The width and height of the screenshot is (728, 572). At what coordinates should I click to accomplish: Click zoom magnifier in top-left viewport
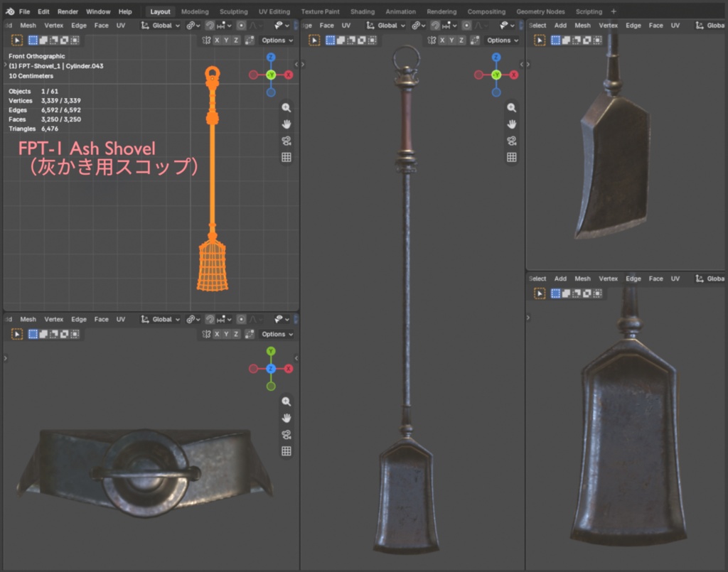coord(287,107)
